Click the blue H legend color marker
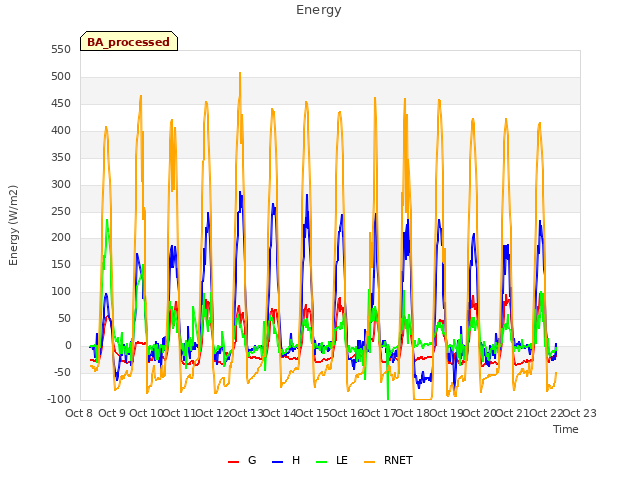The image size is (640, 480). 278,462
